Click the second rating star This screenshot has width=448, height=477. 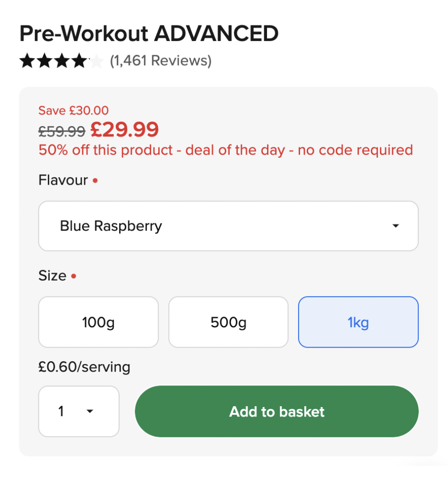pos(45,60)
